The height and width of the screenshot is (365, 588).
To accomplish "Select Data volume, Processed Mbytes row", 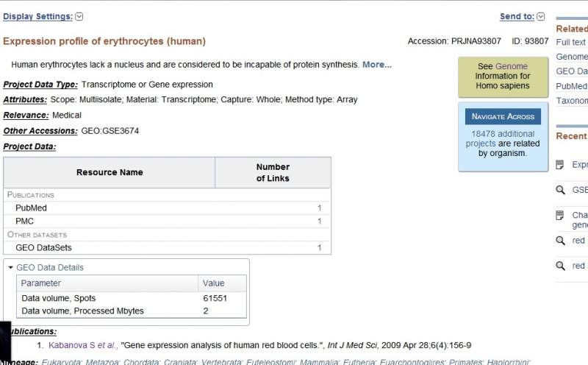I will [132, 311].
